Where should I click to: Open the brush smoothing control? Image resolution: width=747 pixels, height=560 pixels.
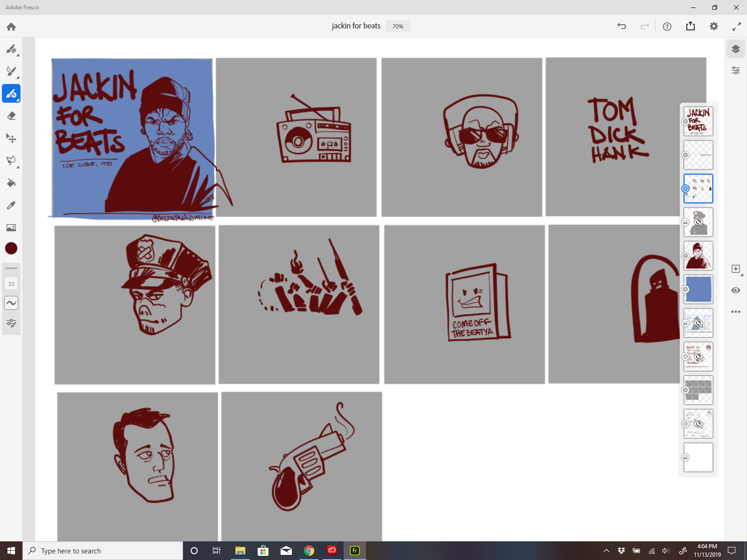[x=11, y=303]
